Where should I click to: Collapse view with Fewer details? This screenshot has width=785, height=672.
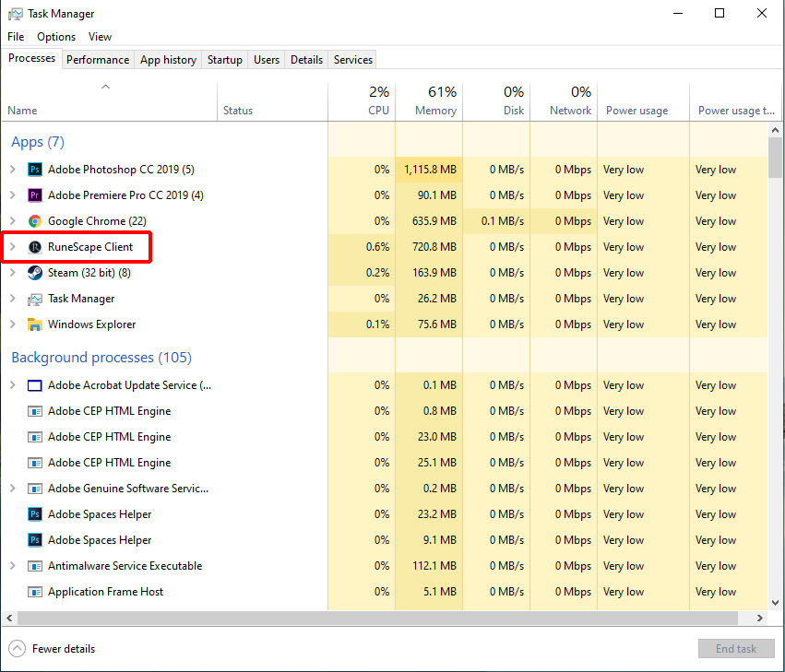pos(52,649)
